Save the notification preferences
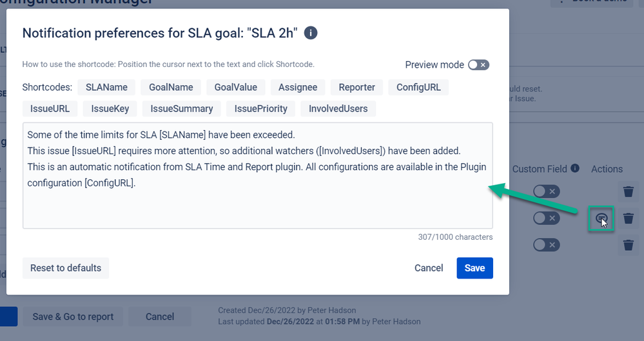644x341 pixels. (x=475, y=268)
